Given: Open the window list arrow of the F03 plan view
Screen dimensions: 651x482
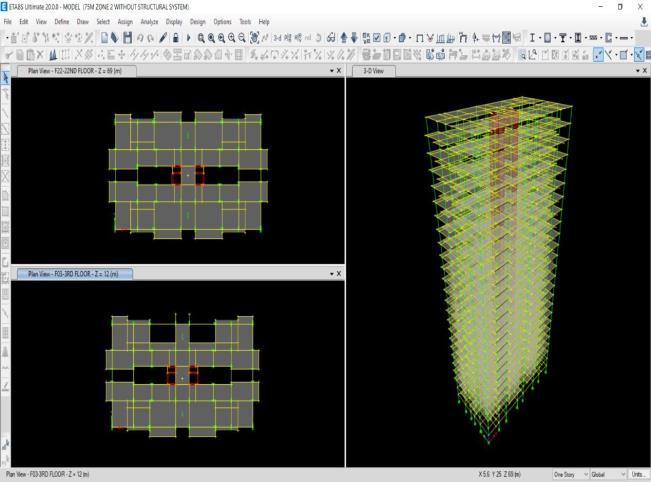Looking at the screenshot, I should click(x=332, y=274).
